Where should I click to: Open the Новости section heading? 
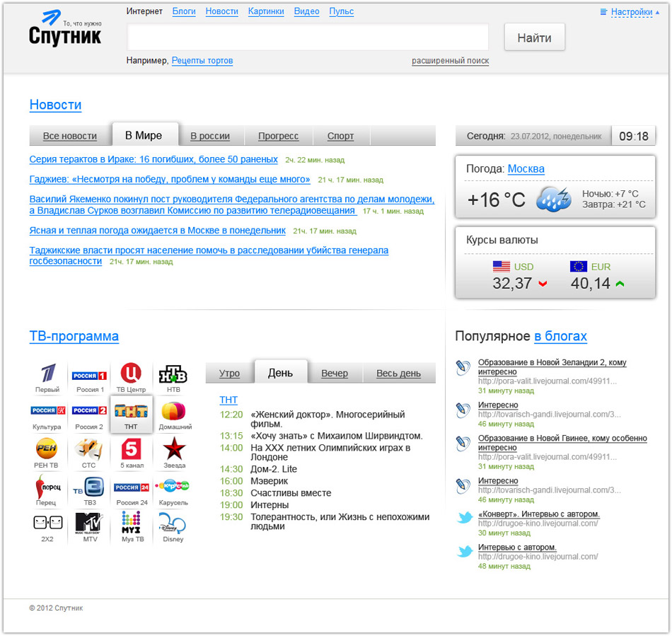click(55, 105)
